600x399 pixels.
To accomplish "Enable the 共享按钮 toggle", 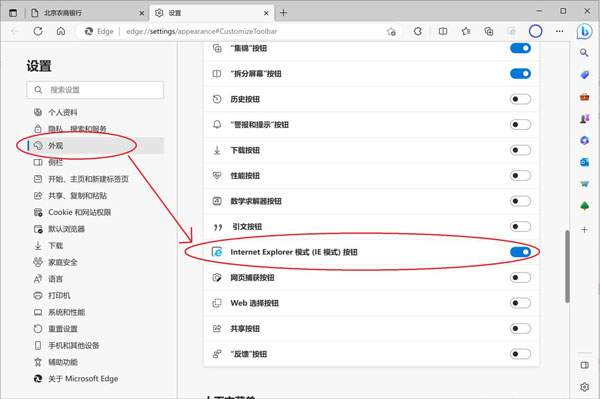I will [520, 328].
